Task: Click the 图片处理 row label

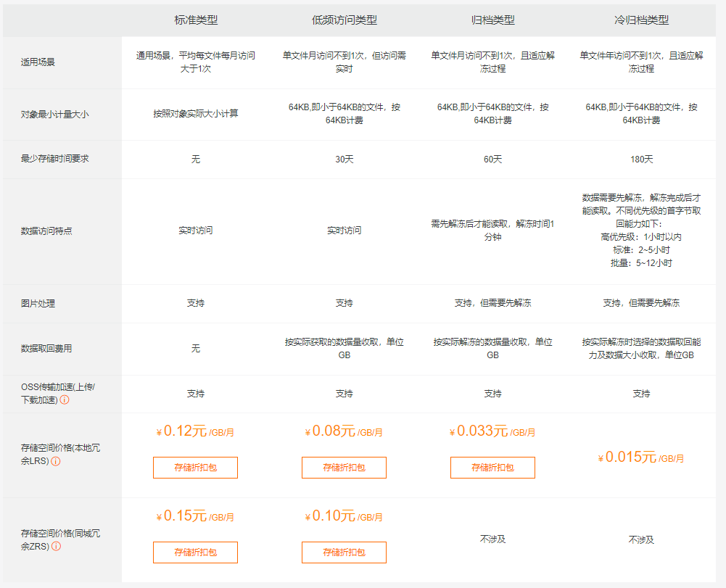Action: (38, 304)
